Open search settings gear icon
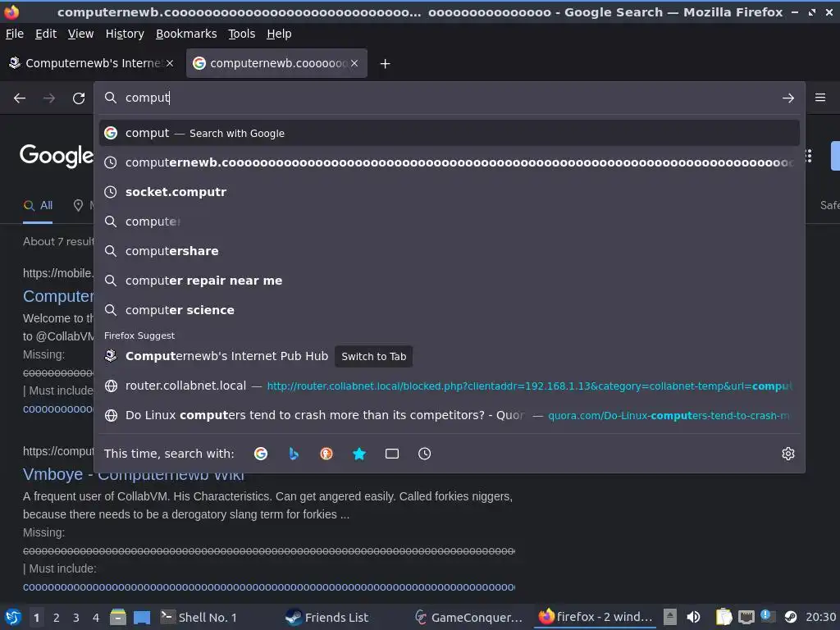This screenshot has width=840, height=630. [787, 454]
